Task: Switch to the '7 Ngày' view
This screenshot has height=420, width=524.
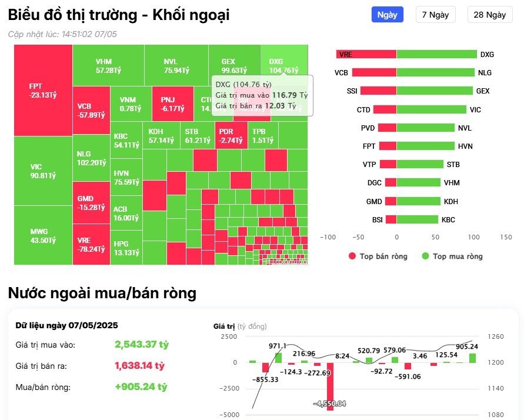Action: coord(436,14)
